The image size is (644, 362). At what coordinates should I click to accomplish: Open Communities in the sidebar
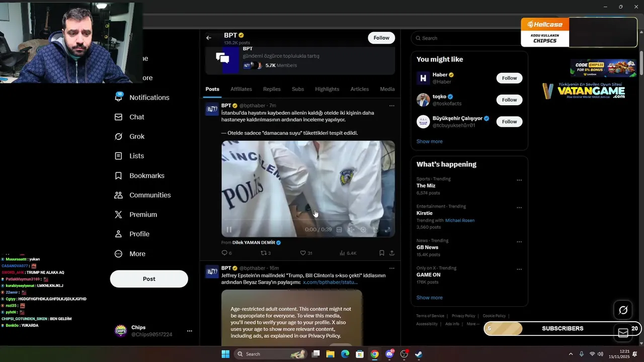(x=142, y=195)
